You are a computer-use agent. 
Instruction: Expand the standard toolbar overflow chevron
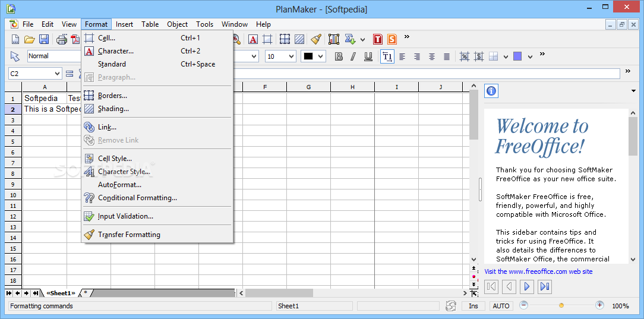[x=407, y=37]
